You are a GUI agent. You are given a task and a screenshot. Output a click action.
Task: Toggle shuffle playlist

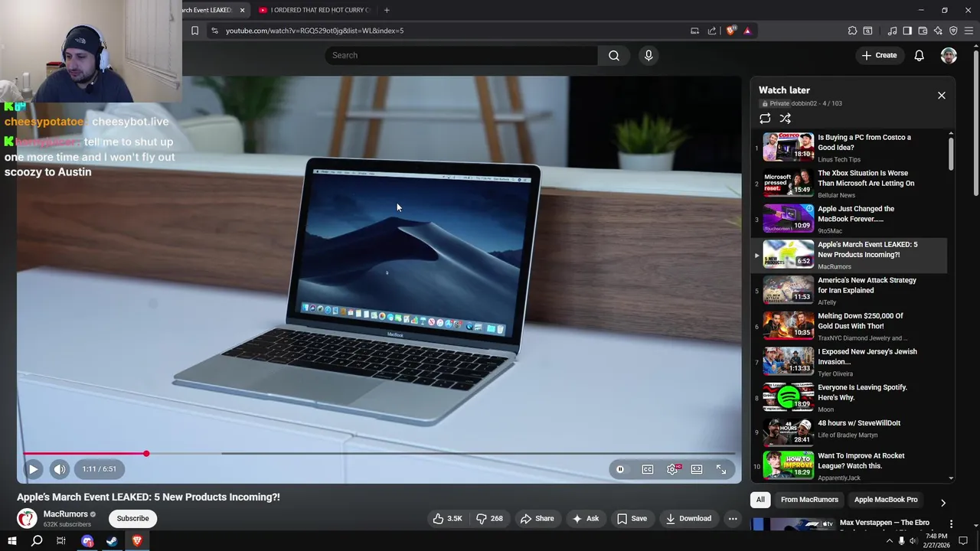[x=785, y=119]
